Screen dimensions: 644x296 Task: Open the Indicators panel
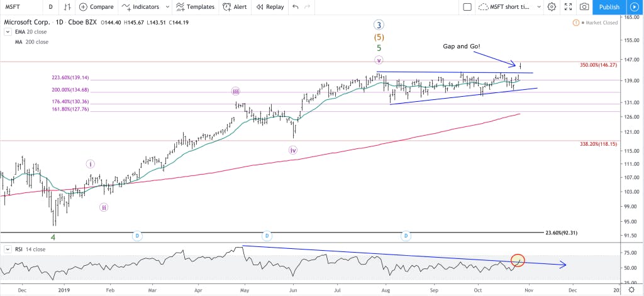pos(141,7)
